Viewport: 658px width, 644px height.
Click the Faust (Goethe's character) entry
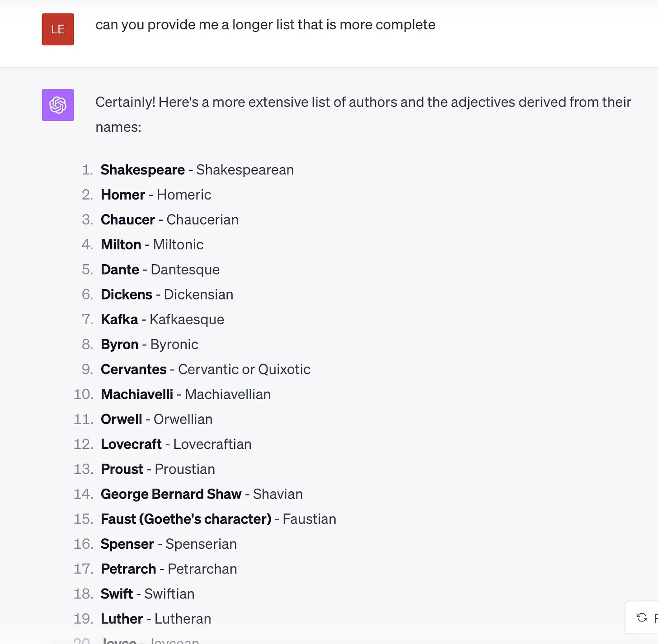point(218,519)
